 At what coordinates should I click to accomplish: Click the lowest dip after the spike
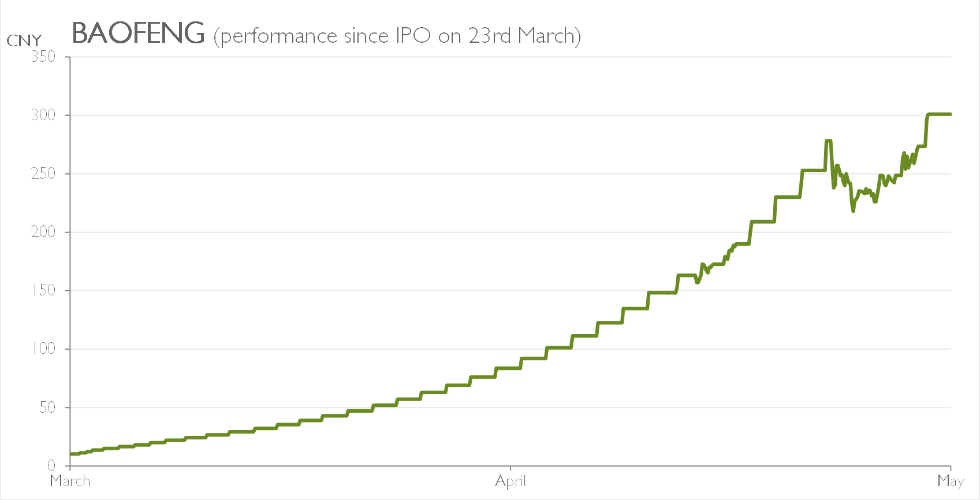853,211
